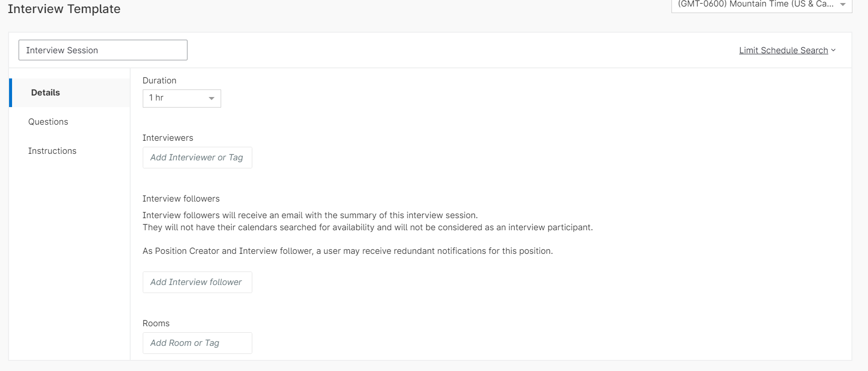This screenshot has width=868, height=371.
Task: Click the followers email summary description text
Action: (x=310, y=215)
